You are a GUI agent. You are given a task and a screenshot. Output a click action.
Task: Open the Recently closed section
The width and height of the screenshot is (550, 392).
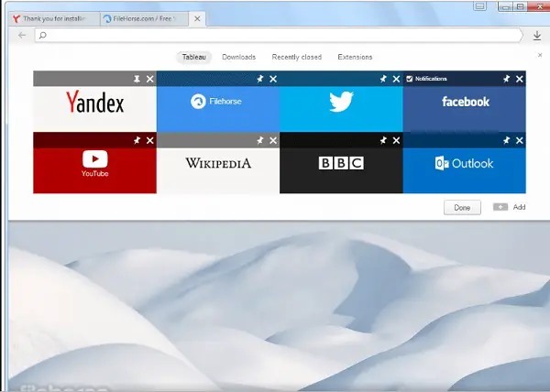[x=297, y=57]
